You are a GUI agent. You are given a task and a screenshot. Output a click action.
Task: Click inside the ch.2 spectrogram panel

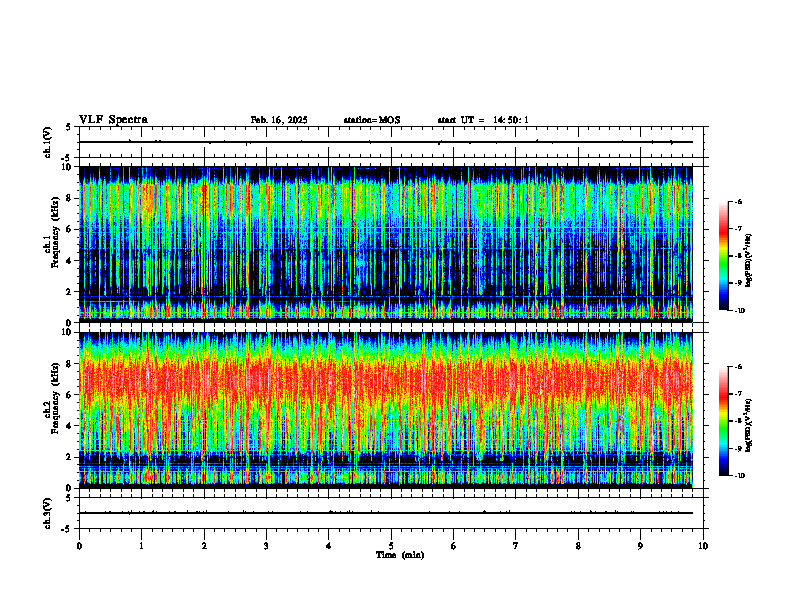[x=386, y=410]
